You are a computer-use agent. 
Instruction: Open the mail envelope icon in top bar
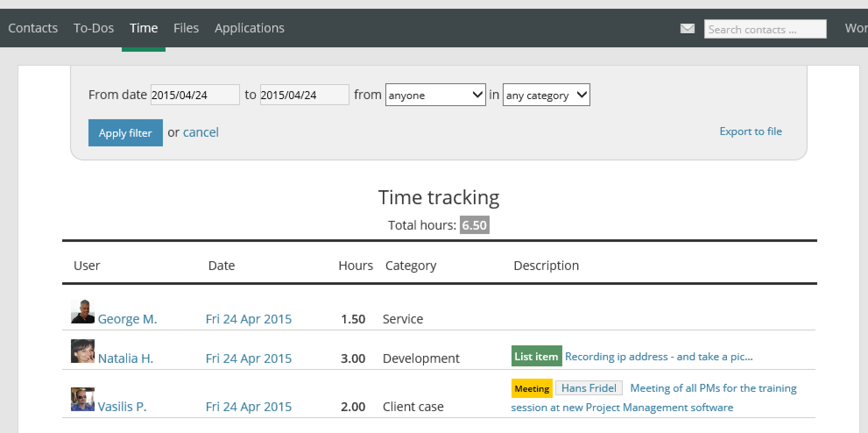[x=687, y=28]
